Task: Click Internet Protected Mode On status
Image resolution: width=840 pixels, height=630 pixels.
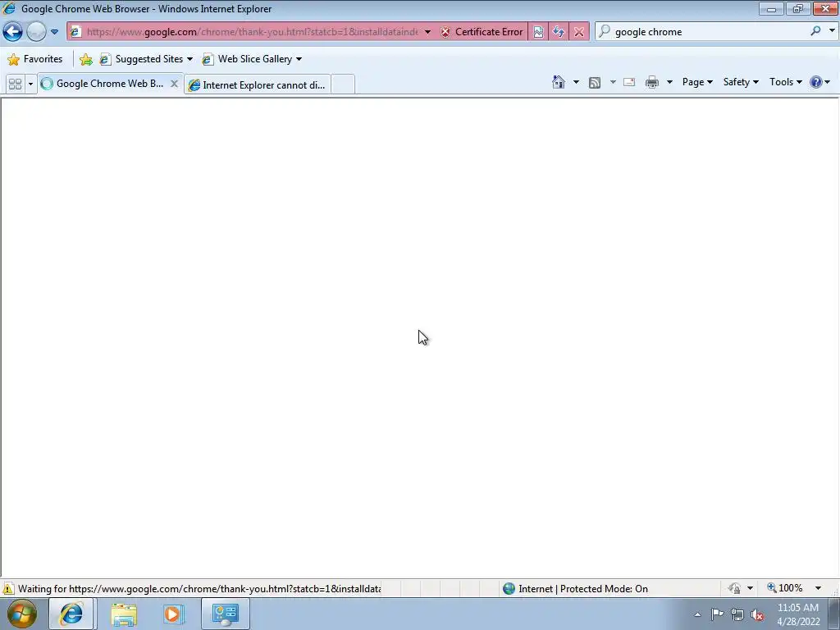Action: point(575,589)
